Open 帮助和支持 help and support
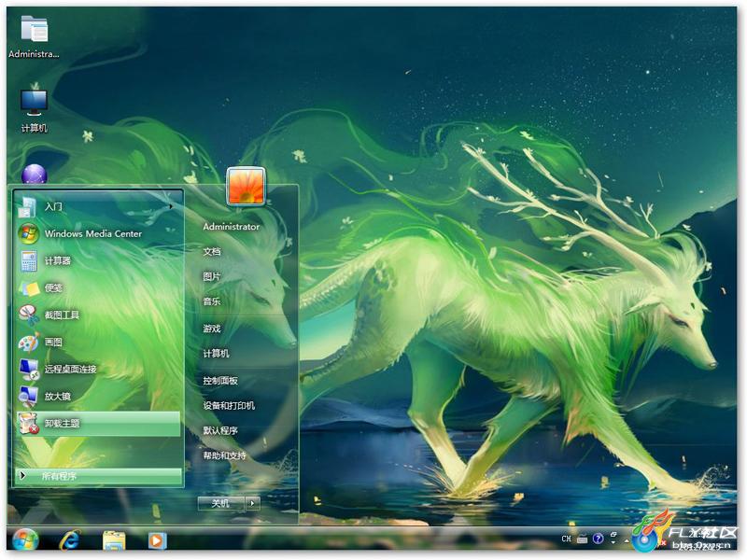This screenshot has width=747, height=560. pos(224,455)
